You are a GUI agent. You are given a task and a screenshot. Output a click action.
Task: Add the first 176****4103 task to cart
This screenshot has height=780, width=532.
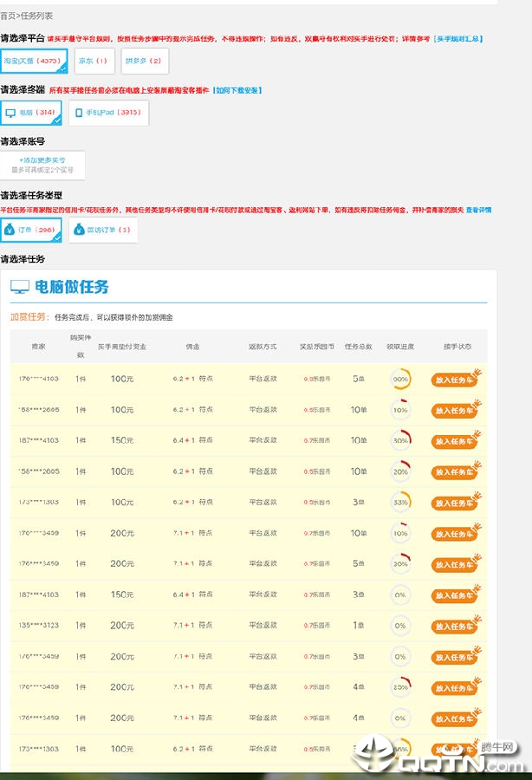tap(456, 379)
